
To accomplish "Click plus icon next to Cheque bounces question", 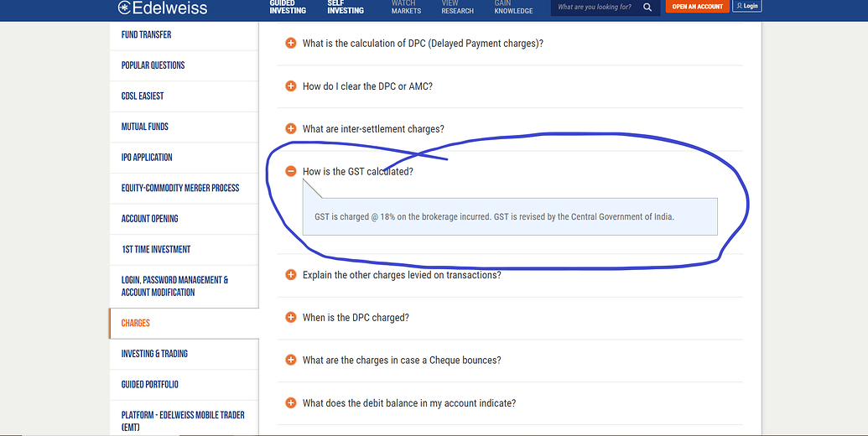I will point(291,361).
